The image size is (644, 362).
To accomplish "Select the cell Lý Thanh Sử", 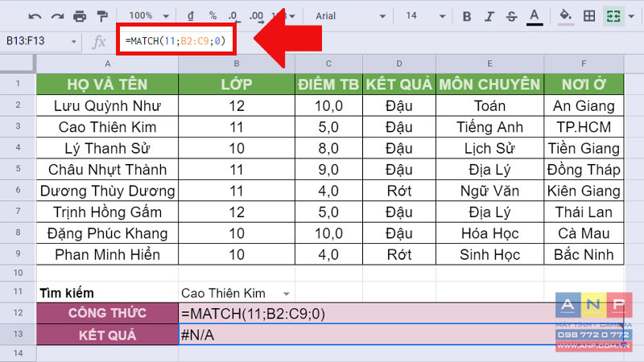I will point(107,148).
